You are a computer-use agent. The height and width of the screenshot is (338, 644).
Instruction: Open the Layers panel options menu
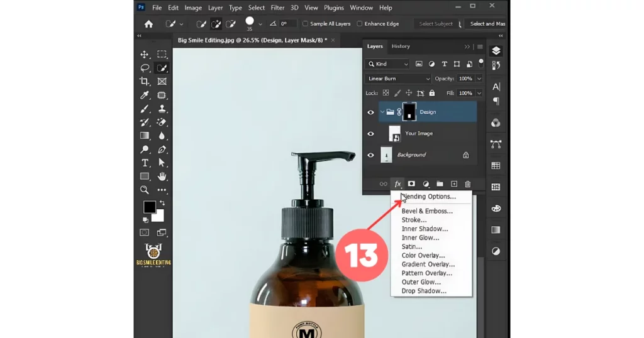click(480, 46)
